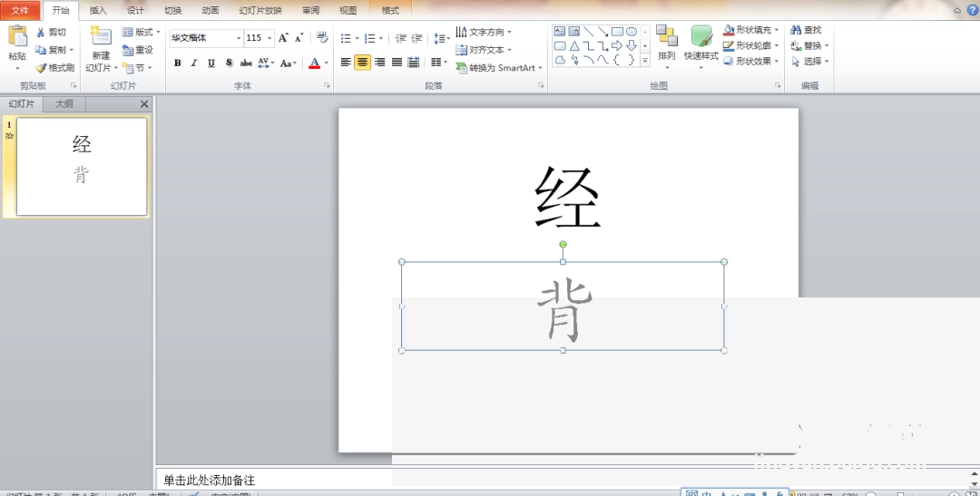The width and height of the screenshot is (980, 496).
Task: Open the change case (Aa) dropdown
Action: pos(288,63)
